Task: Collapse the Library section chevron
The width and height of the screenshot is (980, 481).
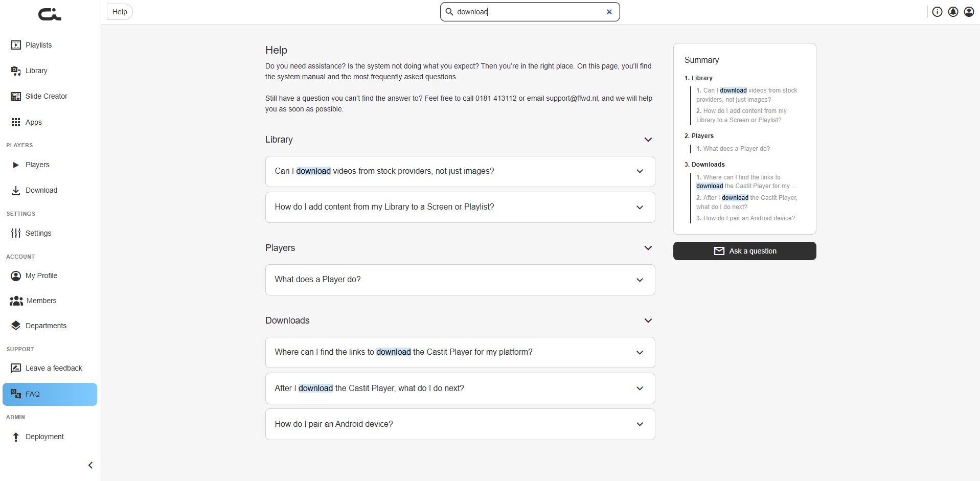Action: click(x=648, y=140)
